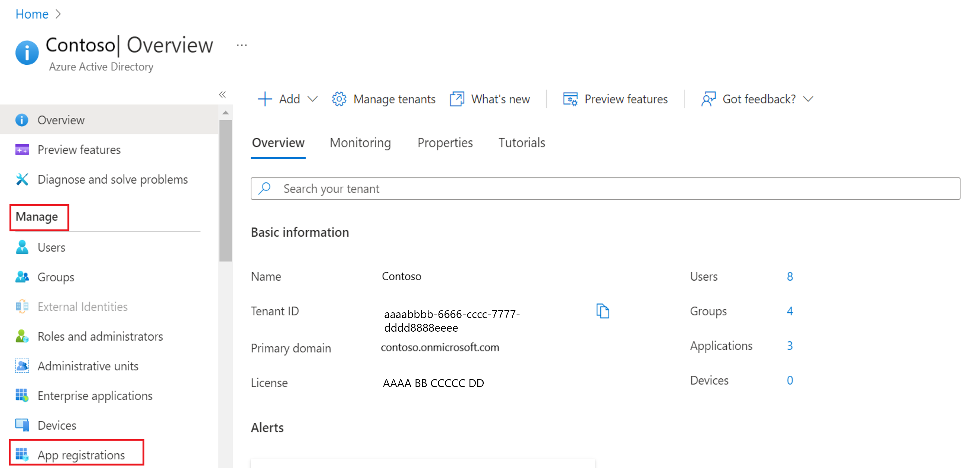980x468 pixels.
Task: Click the sidebar scrollbar thumb
Action: 225,190
